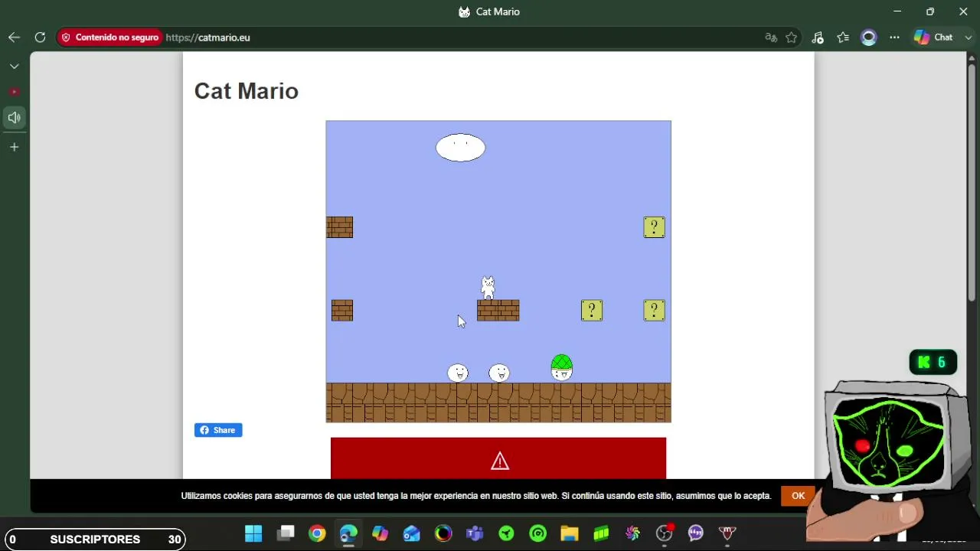Screen dimensions: 980x551
Task: Open the Windows Start menu
Action: [x=253, y=533]
